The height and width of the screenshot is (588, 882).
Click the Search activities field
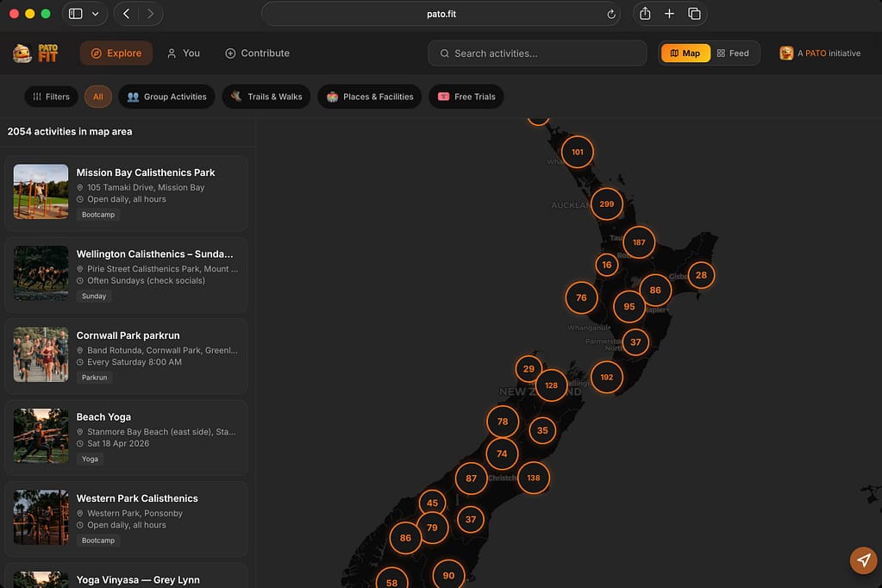pyautogui.click(x=537, y=53)
